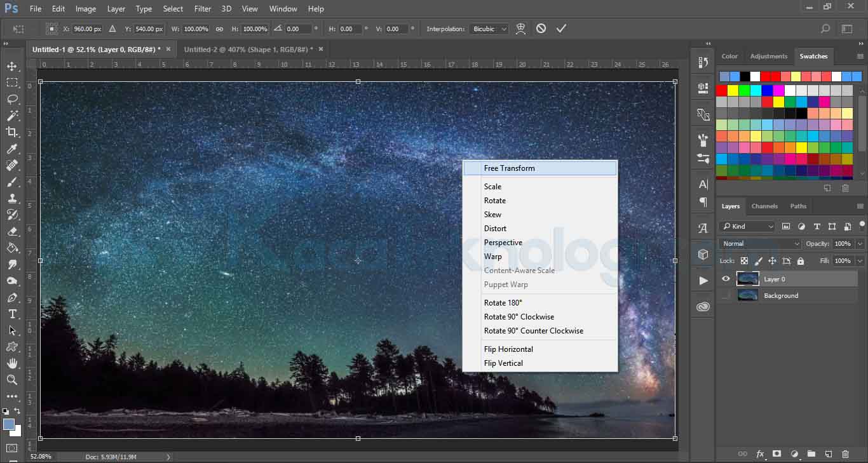The width and height of the screenshot is (868, 463).
Task: Select the Eraser tool
Action: 12,231
